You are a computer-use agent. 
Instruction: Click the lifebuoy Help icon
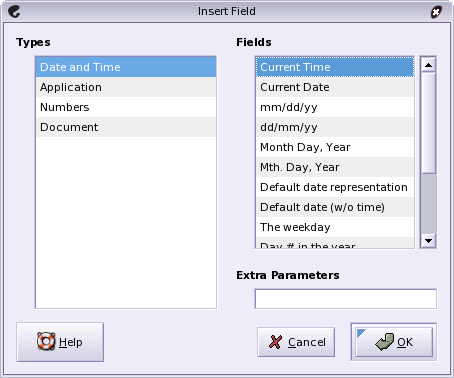(46, 341)
